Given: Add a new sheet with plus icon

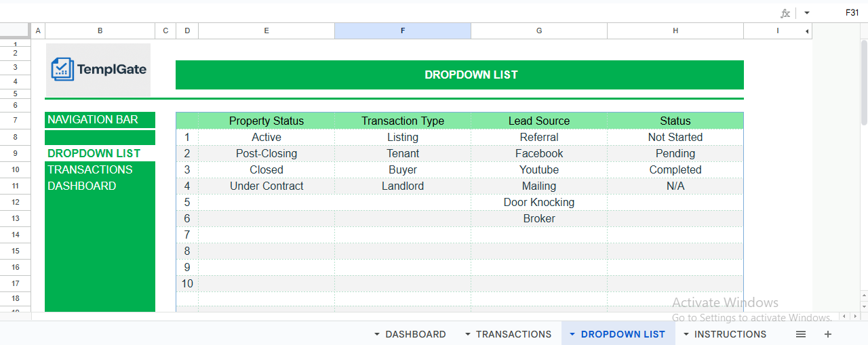Looking at the screenshot, I should (828, 334).
